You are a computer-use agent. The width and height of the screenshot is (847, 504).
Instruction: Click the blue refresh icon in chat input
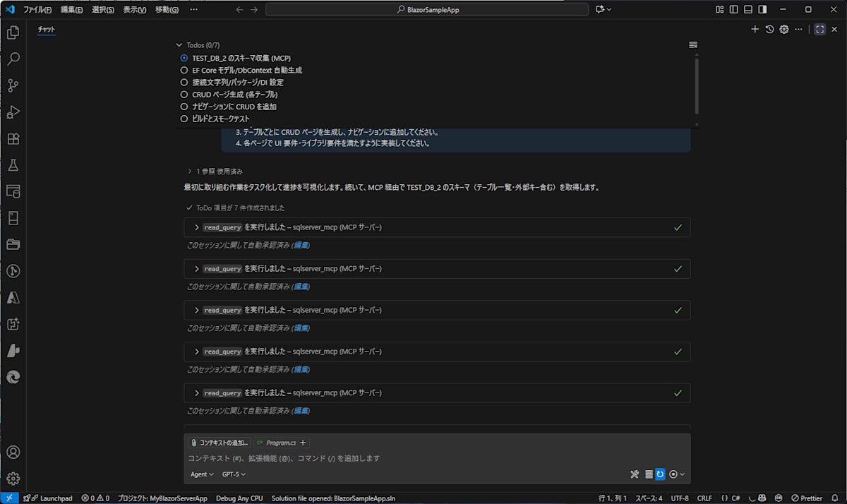(x=660, y=474)
